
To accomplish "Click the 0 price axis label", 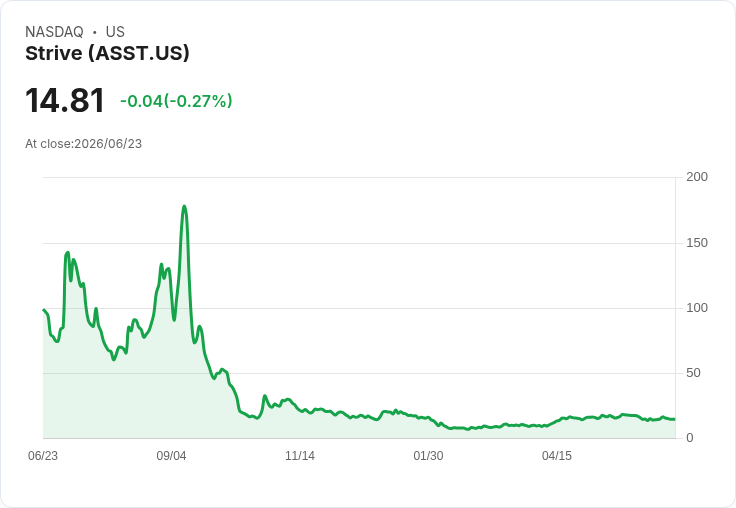I will pos(690,438).
